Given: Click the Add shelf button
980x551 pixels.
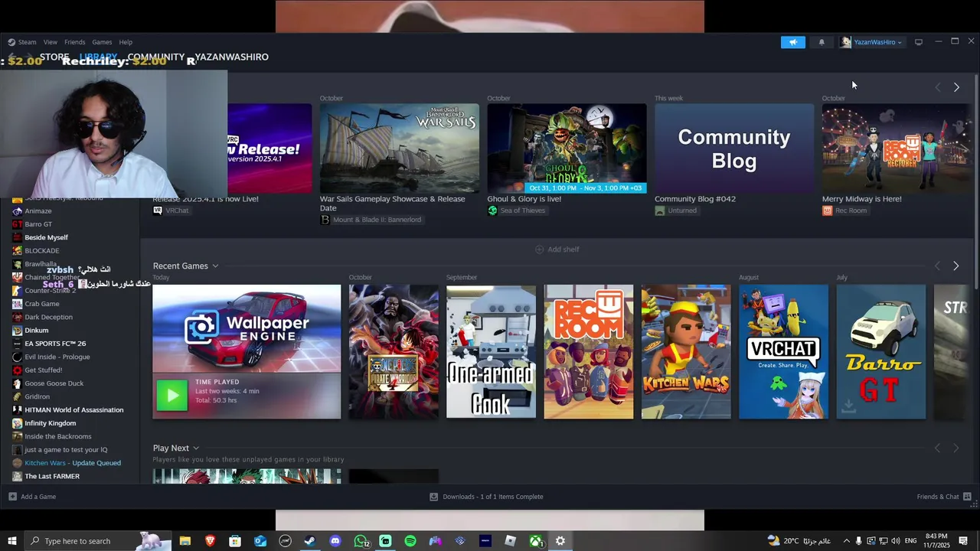Looking at the screenshot, I should click(557, 249).
